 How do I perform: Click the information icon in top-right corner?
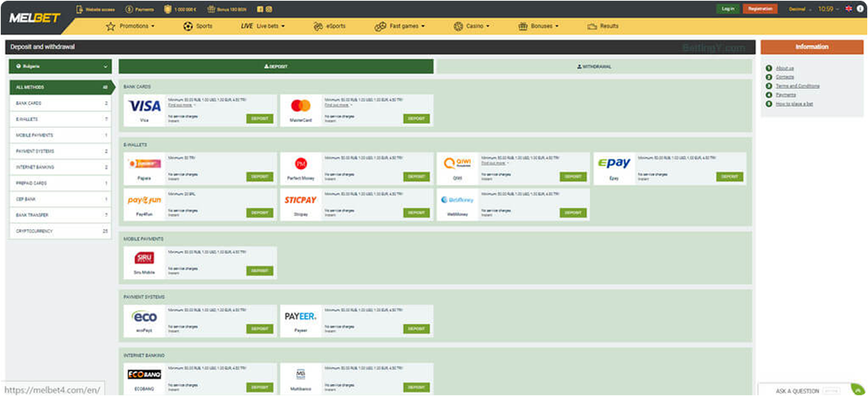click(x=860, y=9)
